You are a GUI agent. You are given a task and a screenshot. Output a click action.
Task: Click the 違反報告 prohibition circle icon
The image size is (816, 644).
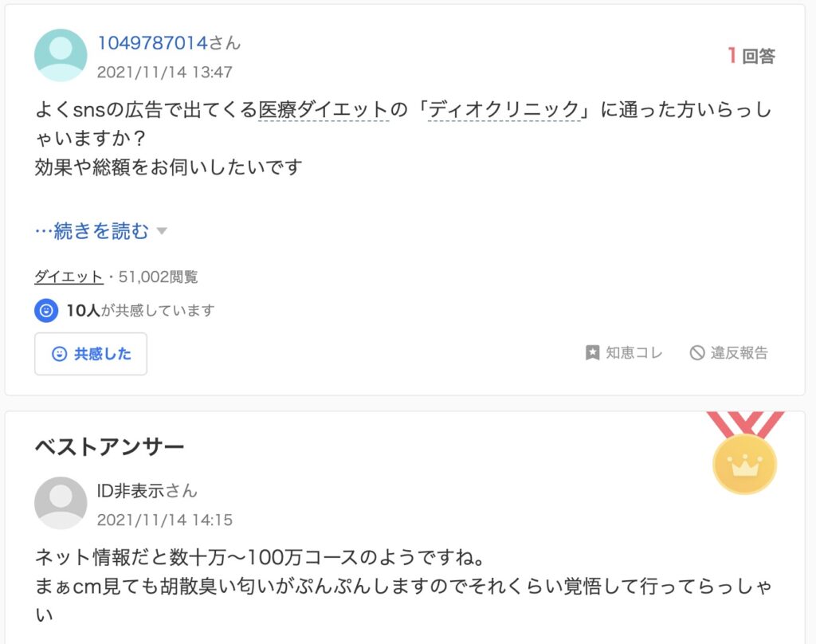coord(696,353)
